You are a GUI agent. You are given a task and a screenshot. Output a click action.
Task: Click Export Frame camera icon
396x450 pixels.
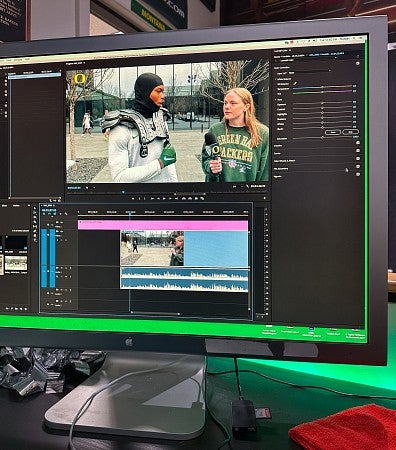click(x=196, y=199)
